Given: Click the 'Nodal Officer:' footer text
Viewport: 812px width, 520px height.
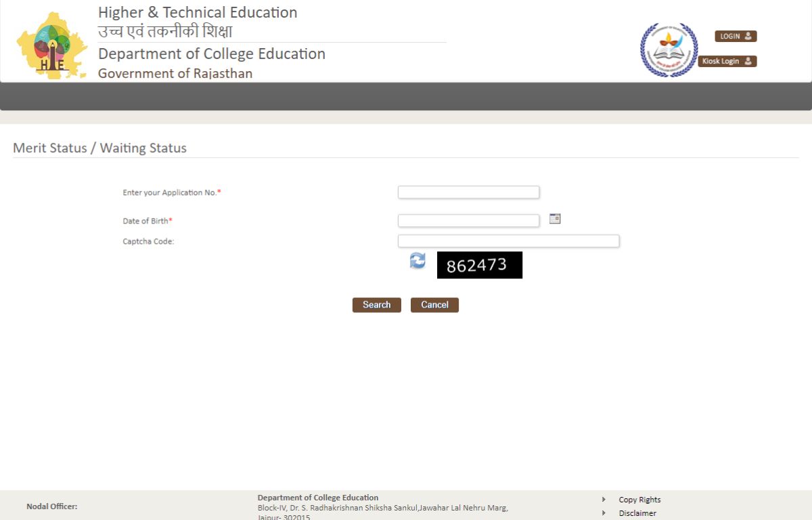Looking at the screenshot, I should (x=51, y=506).
